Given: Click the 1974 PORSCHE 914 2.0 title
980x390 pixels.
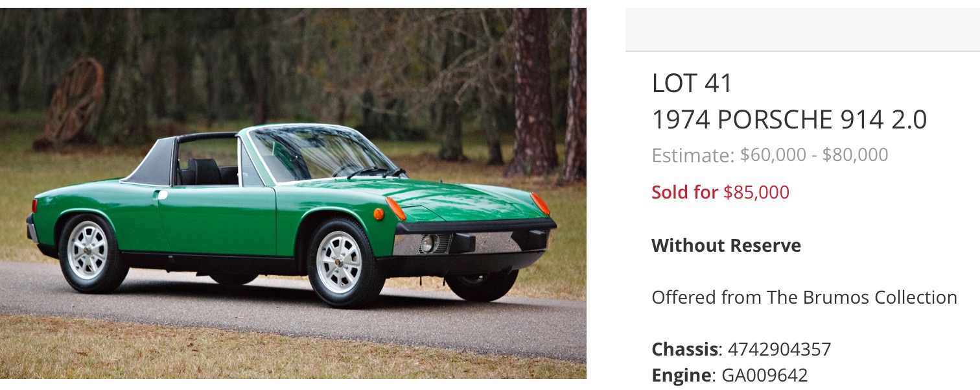Looking at the screenshot, I should 789,120.
